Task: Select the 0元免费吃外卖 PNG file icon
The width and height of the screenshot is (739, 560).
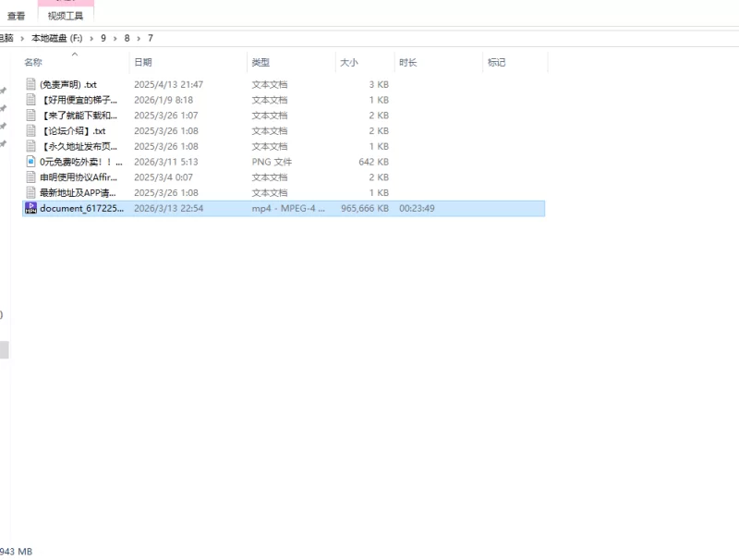Action: [x=30, y=162]
